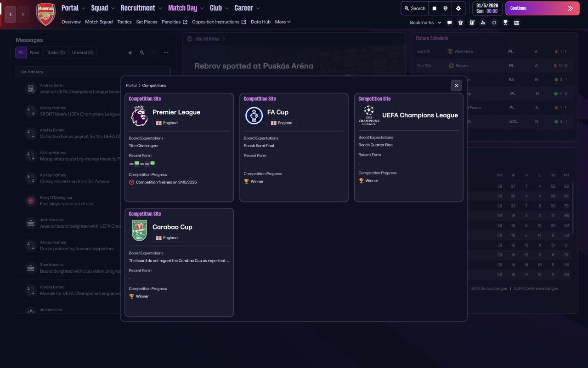Image resolution: width=588 pixels, height=368 pixels.
Task: Click the Premier League lion logo
Action: 139,116
